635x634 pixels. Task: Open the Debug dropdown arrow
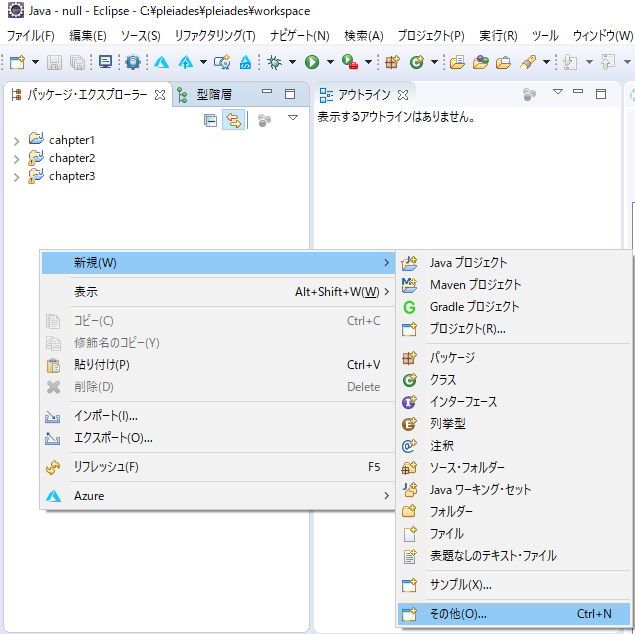[292, 62]
